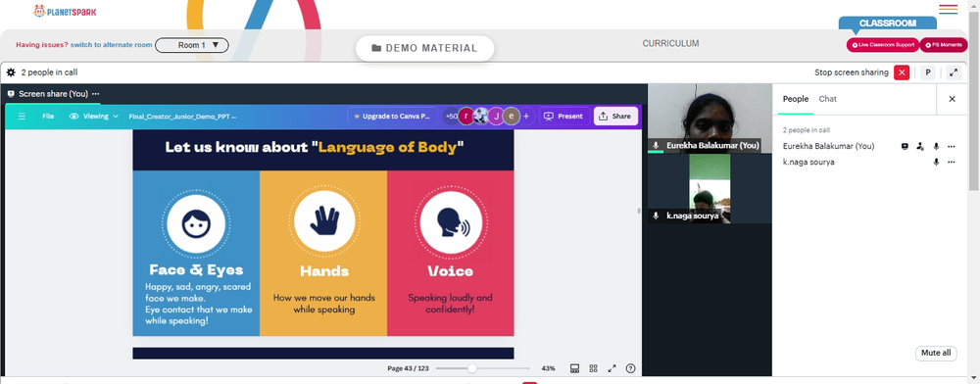
Task: Click Upgrade to Canva Pro button
Action: [x=392, y=117]
